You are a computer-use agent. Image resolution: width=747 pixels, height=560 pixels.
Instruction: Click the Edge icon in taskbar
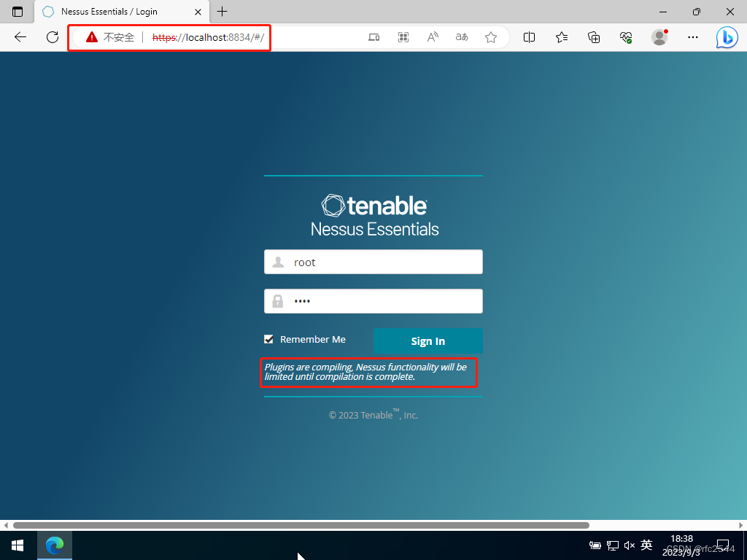(x=55, y=545)
